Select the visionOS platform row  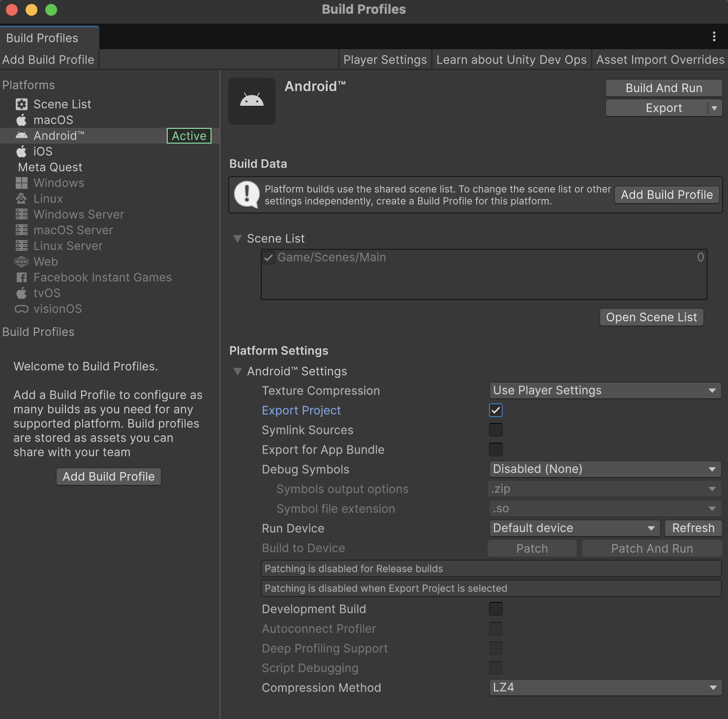(x=109, y=309)
